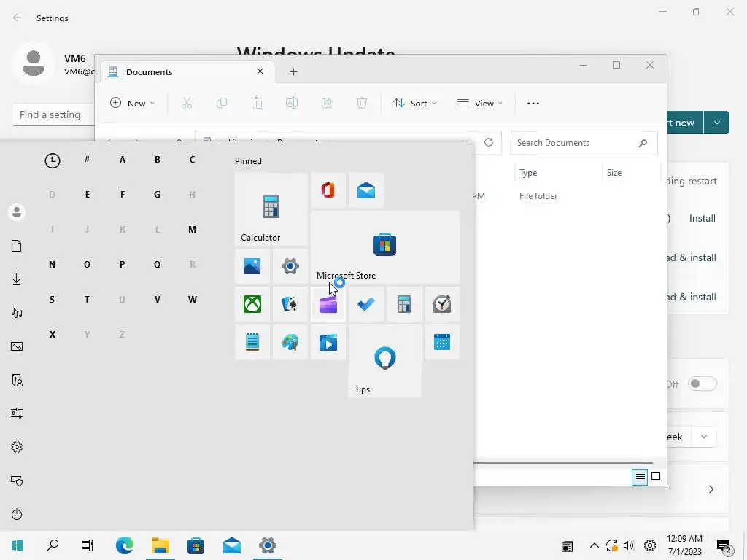Launch the Office tile in Pinned
The width and height of the screenshot is (747, 560).
pyautogui.click(x=328, y=190)
